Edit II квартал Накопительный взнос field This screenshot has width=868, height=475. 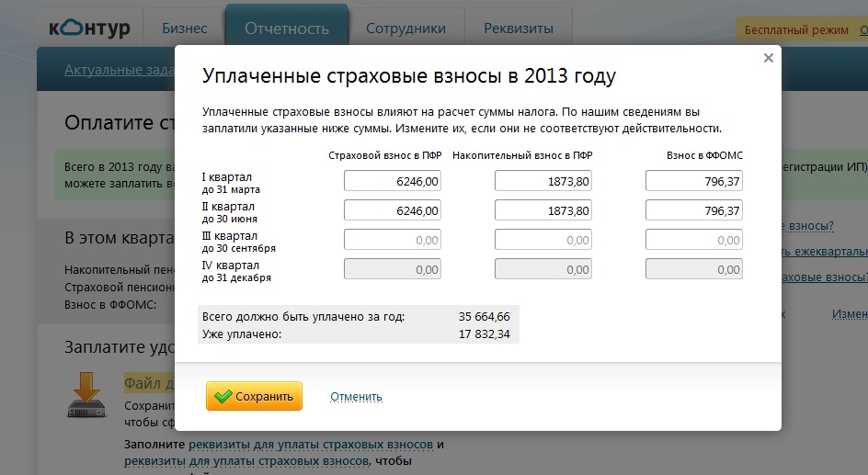[x=542, y=211]
